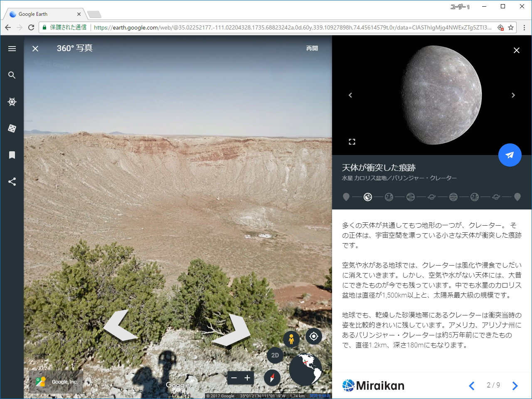Screen dimensions: 532x399
Task: Open a new Chrome tab
Action: 94,15
